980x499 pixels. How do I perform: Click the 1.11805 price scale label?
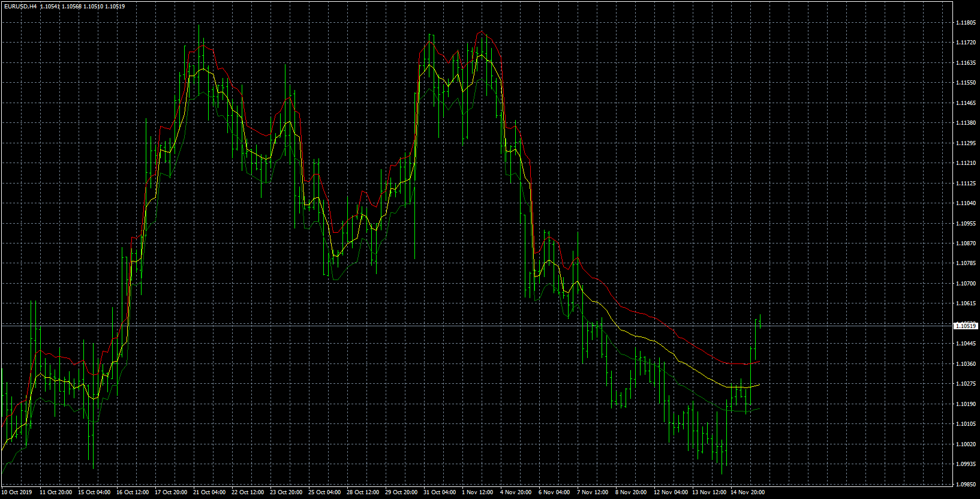click(x=965, y=23)
